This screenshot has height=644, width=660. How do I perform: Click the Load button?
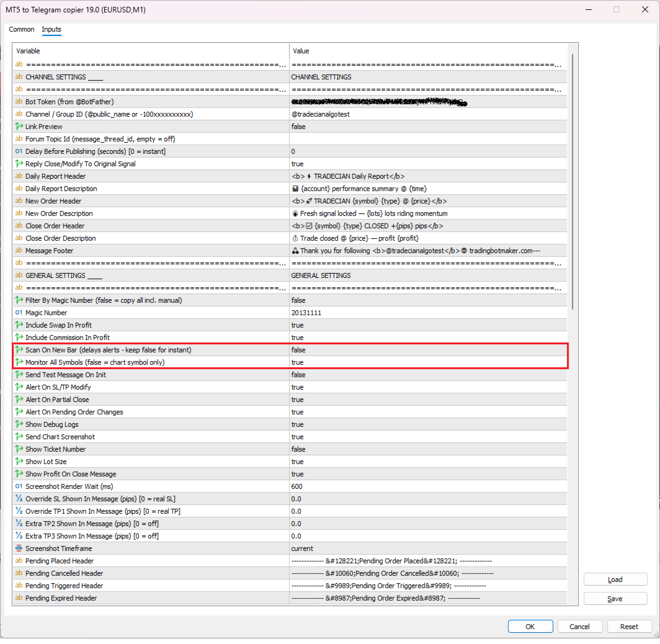pyautogui.click(x=615, y=579)
